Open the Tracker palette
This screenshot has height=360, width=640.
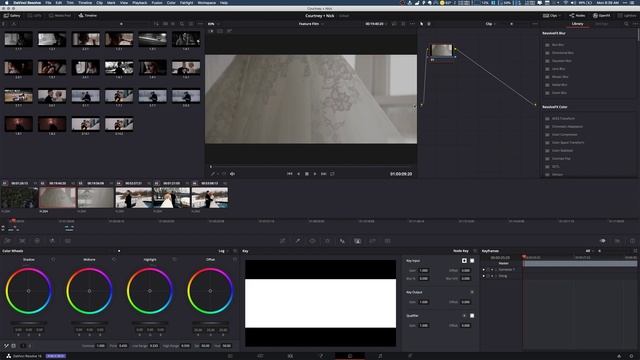tap(327, 241)
